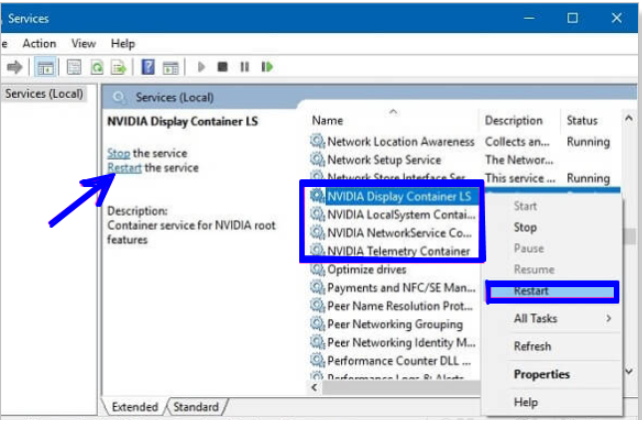Maximize the Services window
Viewport: 643px width, 423px height.
572,18
